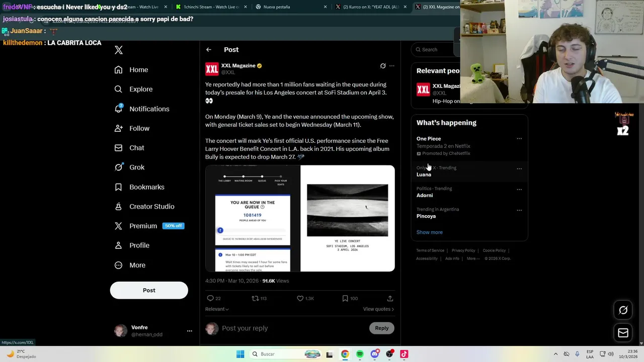Viewport: 644px width, 362px height.
Task: Open the Privacy Policy link
Action: tap(463, 250)
